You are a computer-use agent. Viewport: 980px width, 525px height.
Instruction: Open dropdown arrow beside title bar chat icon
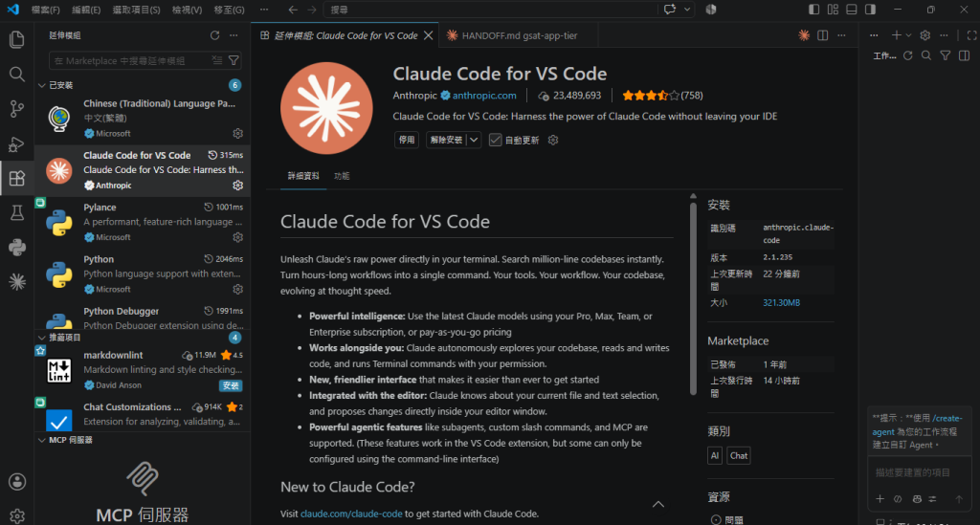687,10
